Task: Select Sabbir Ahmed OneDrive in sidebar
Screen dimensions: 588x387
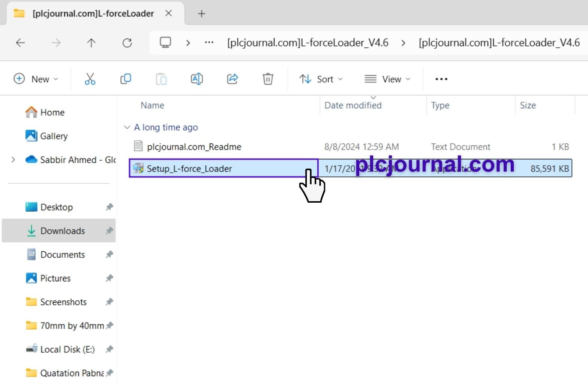Action: tap(70, 160)
